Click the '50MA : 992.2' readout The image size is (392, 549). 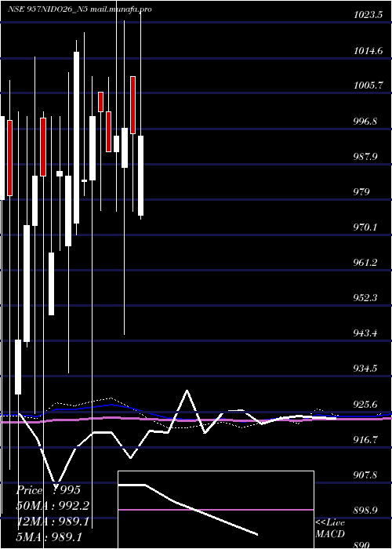pos(53,506)
